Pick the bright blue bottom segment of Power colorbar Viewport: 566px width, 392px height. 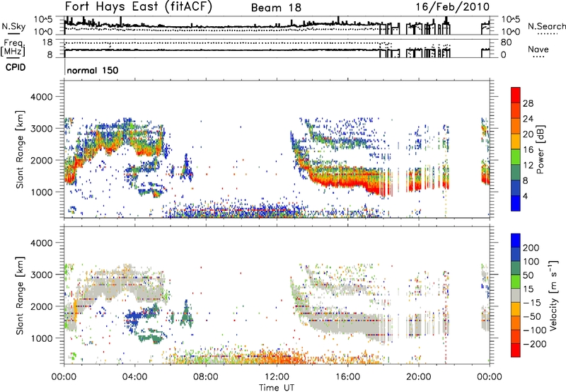point(516,203)
